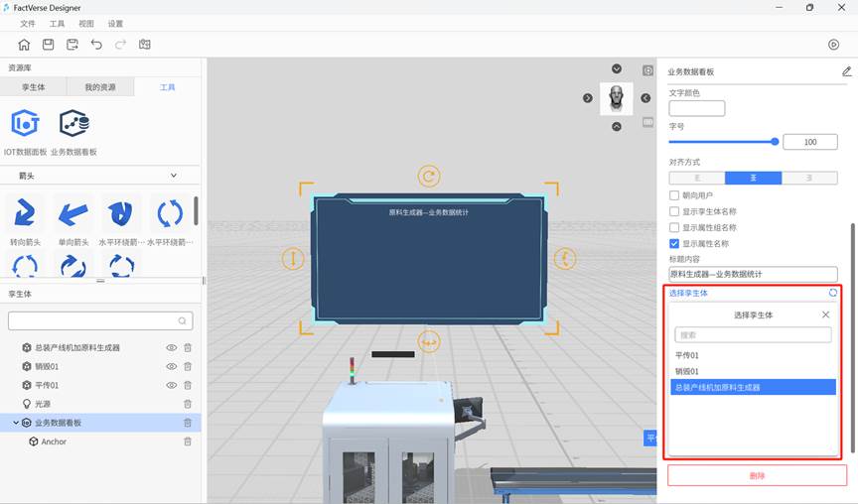
Task: Hide 辊毂01 with its eye icon
Action: pyautogui.click(x=171, y=366)
